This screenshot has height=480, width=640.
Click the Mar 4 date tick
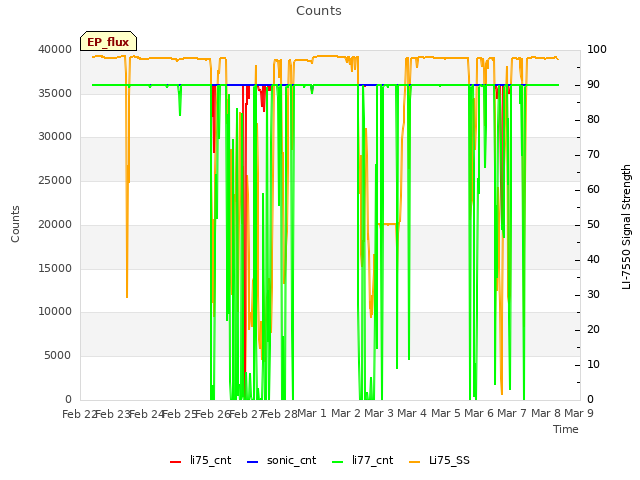pos(412,413)
